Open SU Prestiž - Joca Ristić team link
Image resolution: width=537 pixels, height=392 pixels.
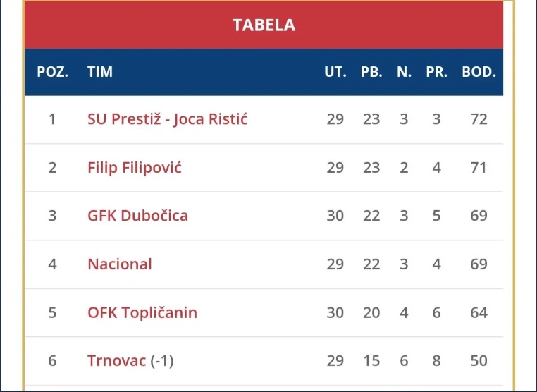click(167, 119)
